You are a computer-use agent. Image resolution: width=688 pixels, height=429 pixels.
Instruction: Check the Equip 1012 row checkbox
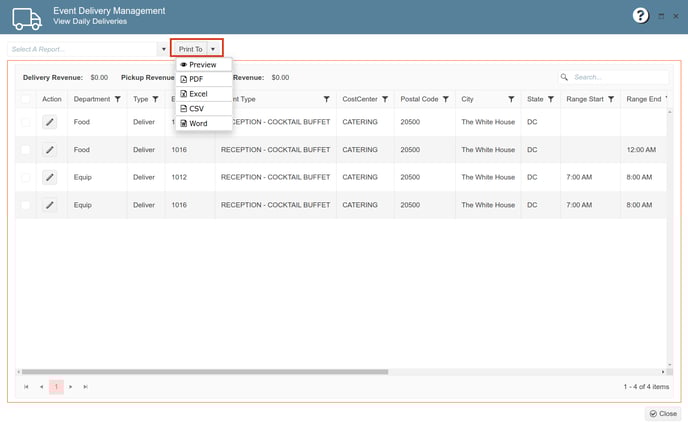click(25, 177)
